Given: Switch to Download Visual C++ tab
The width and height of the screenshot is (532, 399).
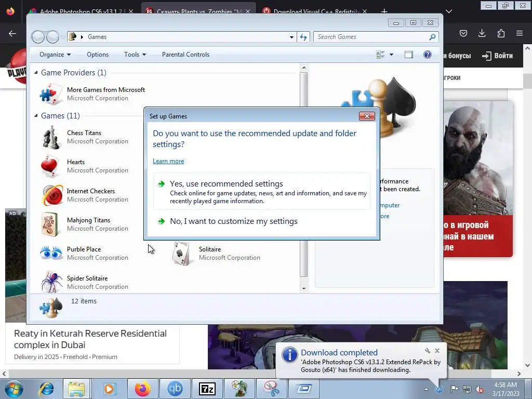Looking at the screenshot, I should click(x=315, y=11).
